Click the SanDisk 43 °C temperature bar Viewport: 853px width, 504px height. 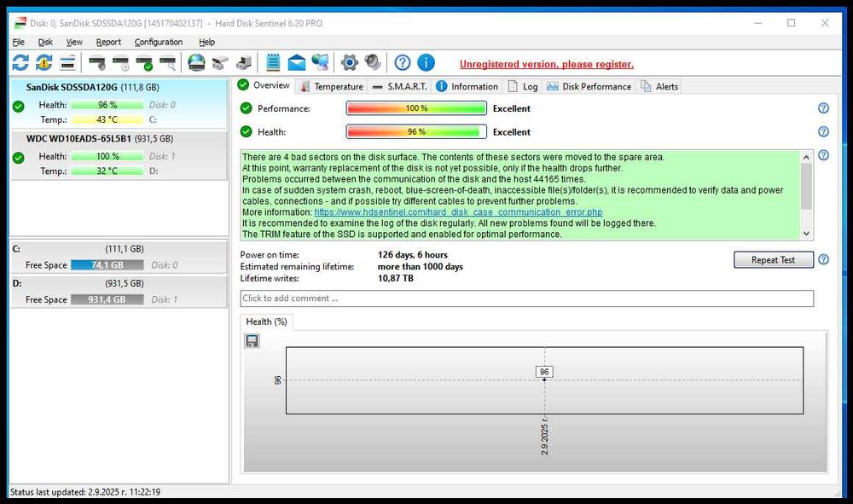point(107,119)
